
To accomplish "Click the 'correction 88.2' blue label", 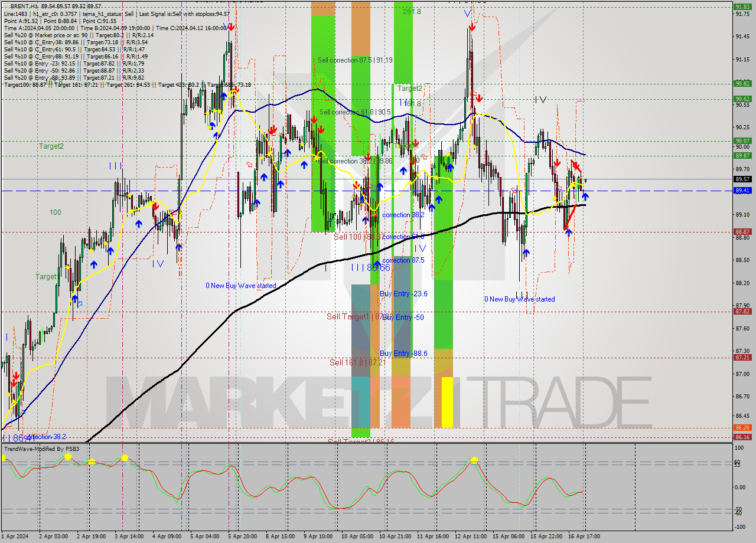I will (403, 215).
